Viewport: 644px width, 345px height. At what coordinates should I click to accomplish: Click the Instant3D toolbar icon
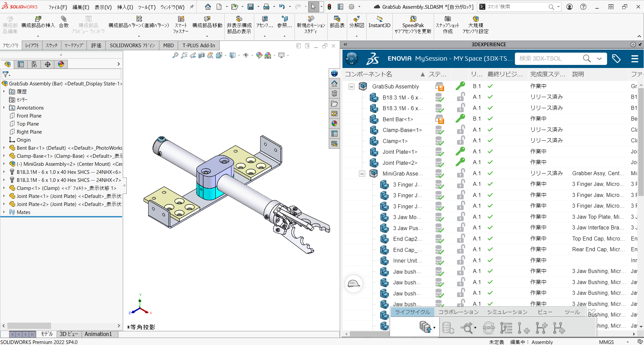(x=379, y=22)
